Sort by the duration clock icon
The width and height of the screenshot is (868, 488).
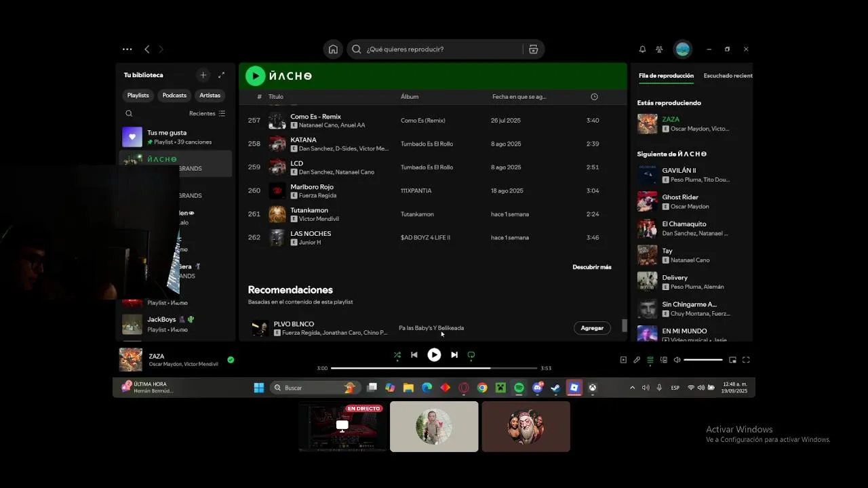pos(594,97)
